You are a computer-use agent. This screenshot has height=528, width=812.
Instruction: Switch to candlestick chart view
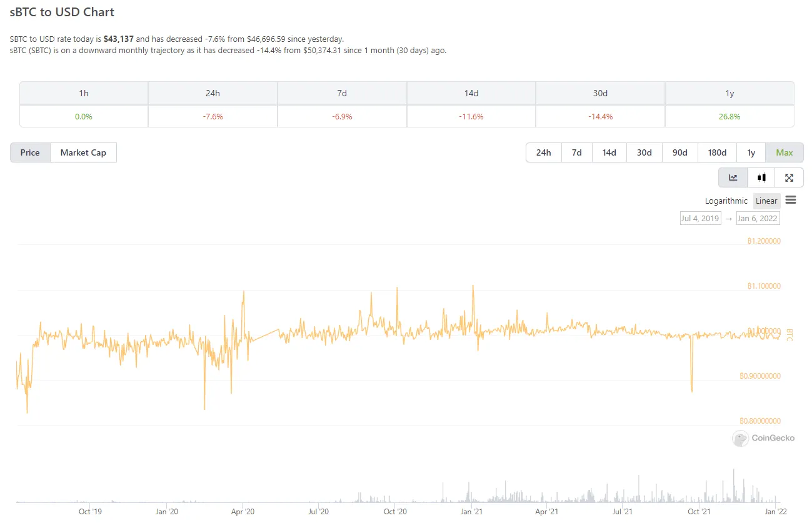pyautogui.click(x=761, y=177)
